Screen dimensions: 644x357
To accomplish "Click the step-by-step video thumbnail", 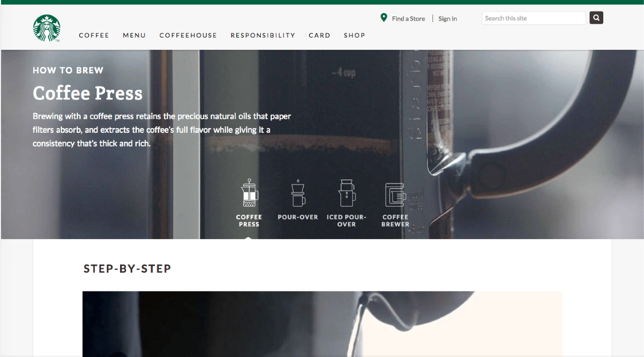I will [322, 324].
